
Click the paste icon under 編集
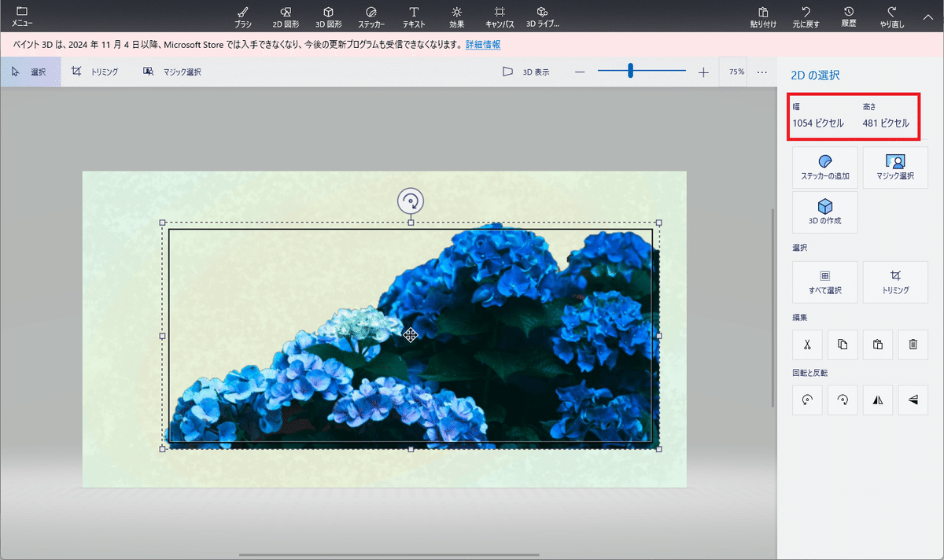tap(878, 344)
